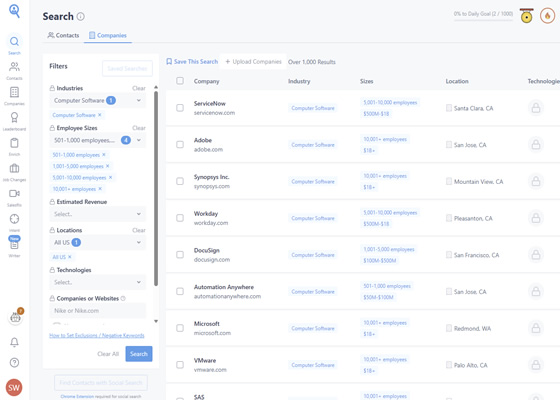Remove the 10,001+ employees filter tag
The image size is (560, 400).
100,189
